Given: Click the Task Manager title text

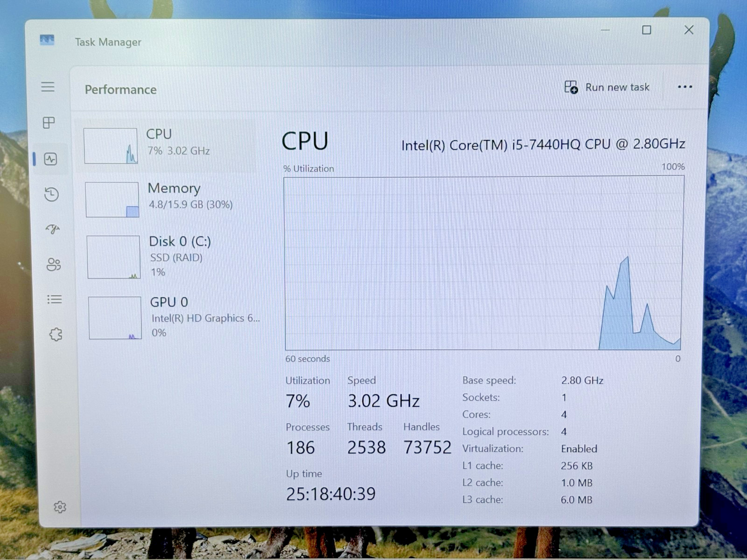Looking at the screenshot, I should coord(108,42).
